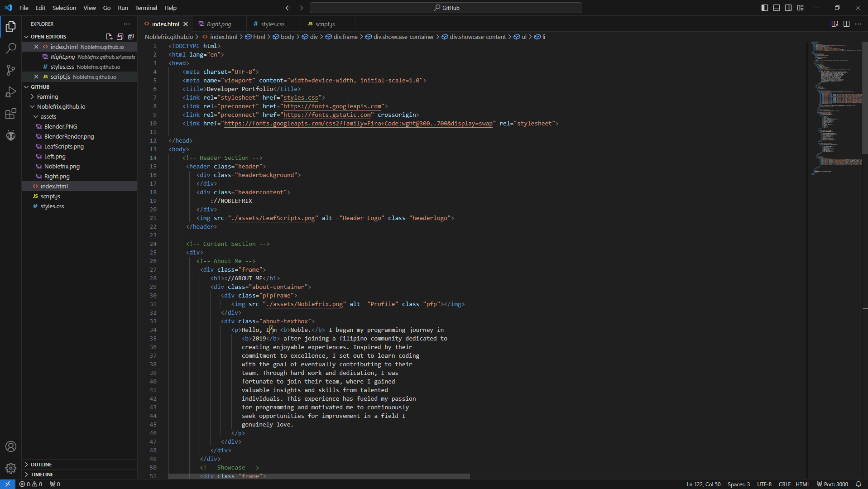The width and height of the screenshot is (868, 489).
Task: Open the Terminal menu
Action: (146, 8)
